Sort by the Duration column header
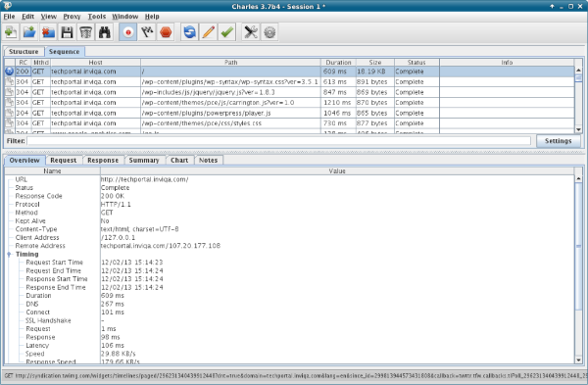The width and height of the screenshot is (588, 385). (x=338, y=63)
